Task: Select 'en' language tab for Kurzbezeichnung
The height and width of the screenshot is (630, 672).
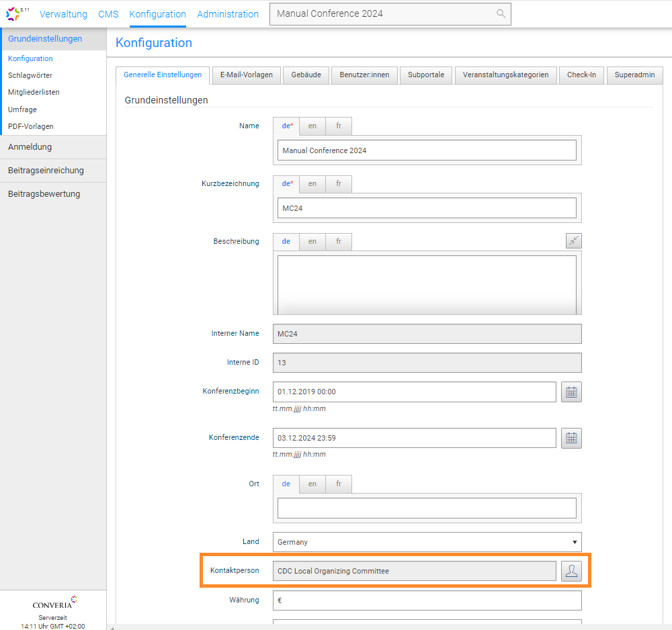Action: click(x=312, y=184)
